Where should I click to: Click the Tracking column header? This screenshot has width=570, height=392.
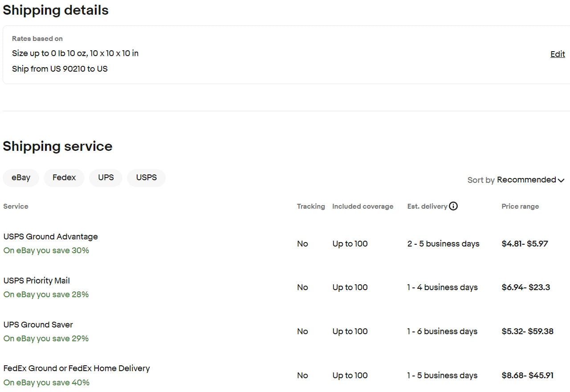(311, 206)
